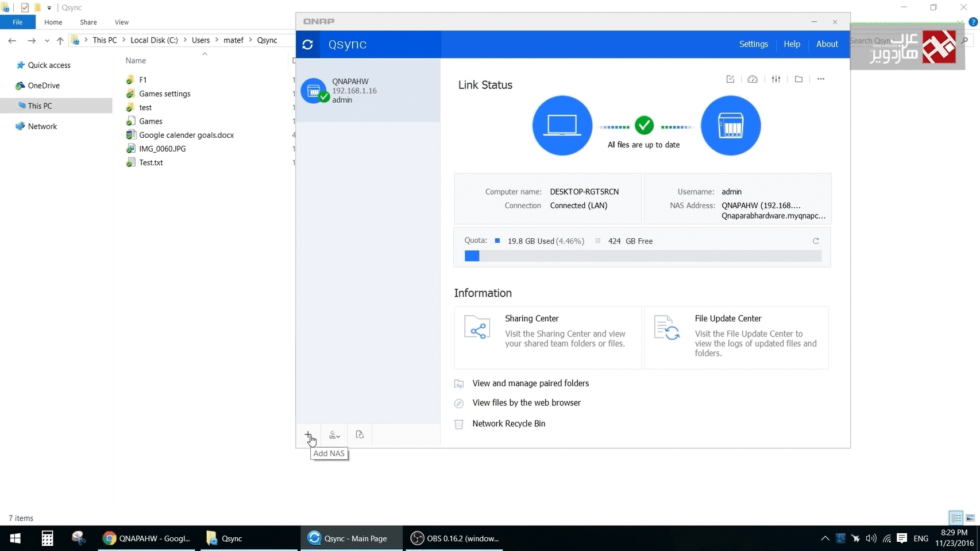Select the Games settings folder
The width and height of the screenshot is (980, 551).
164,94
